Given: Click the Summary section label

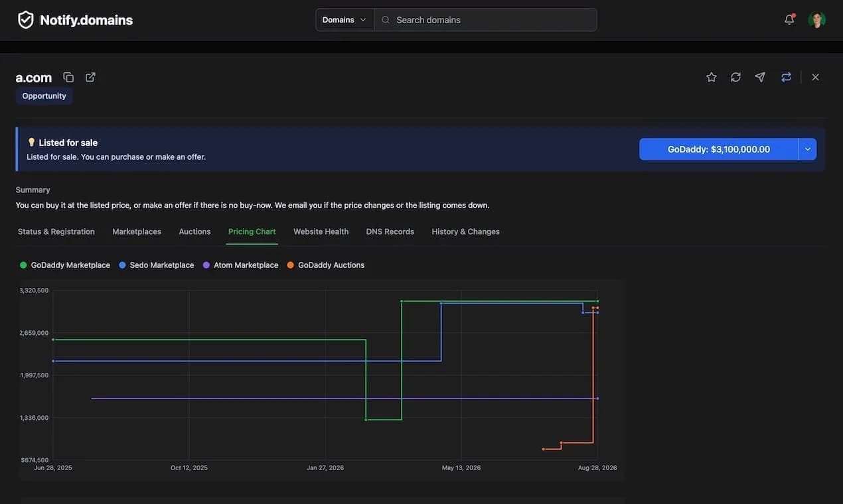Looking at the screenshot, I should [x=33, y=190].
